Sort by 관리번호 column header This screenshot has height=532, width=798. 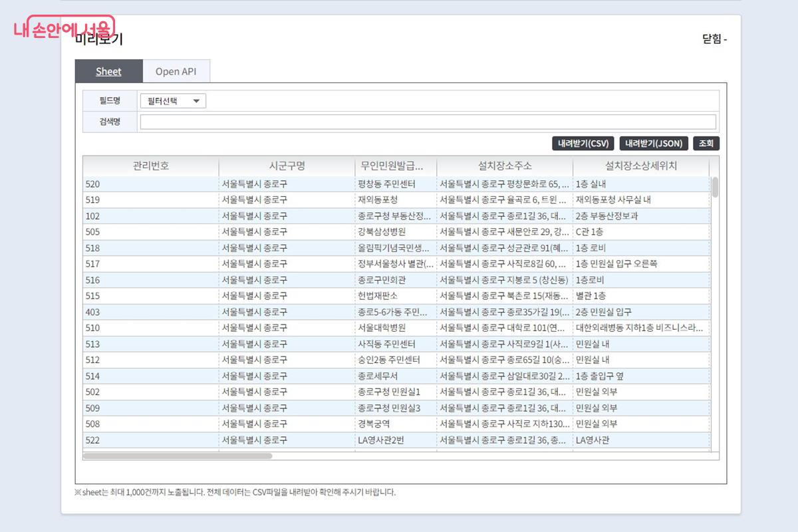click(x=151, y=166)
